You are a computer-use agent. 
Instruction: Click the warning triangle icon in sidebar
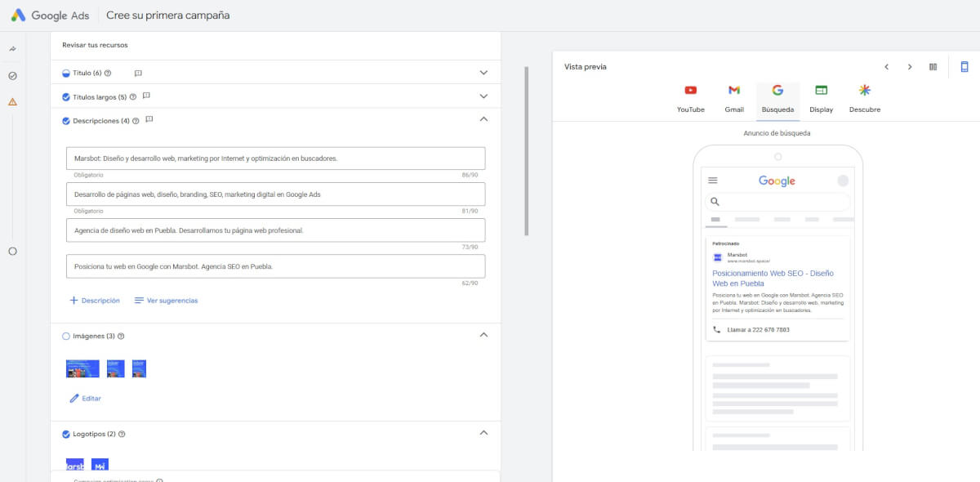pos(12,102)
